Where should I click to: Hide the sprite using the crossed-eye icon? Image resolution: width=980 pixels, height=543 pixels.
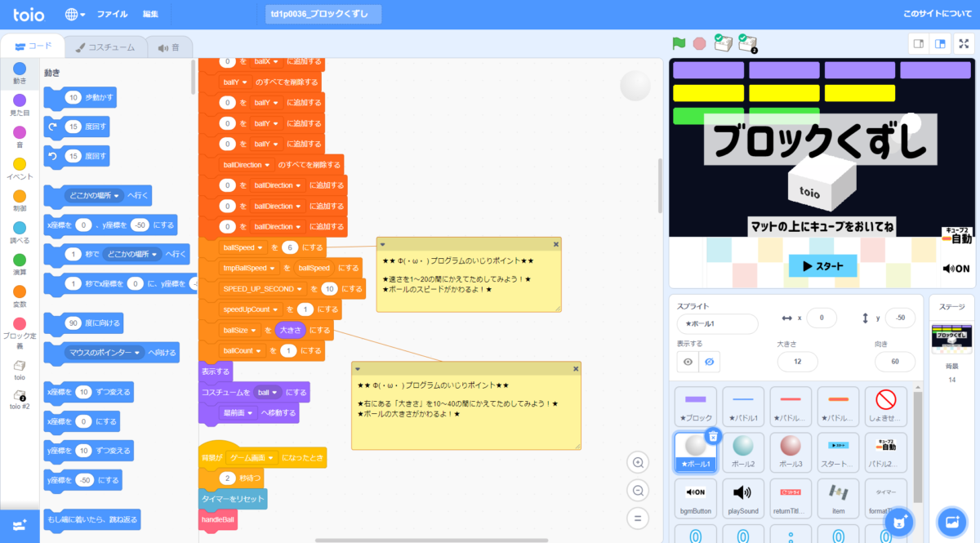(710, 362)
